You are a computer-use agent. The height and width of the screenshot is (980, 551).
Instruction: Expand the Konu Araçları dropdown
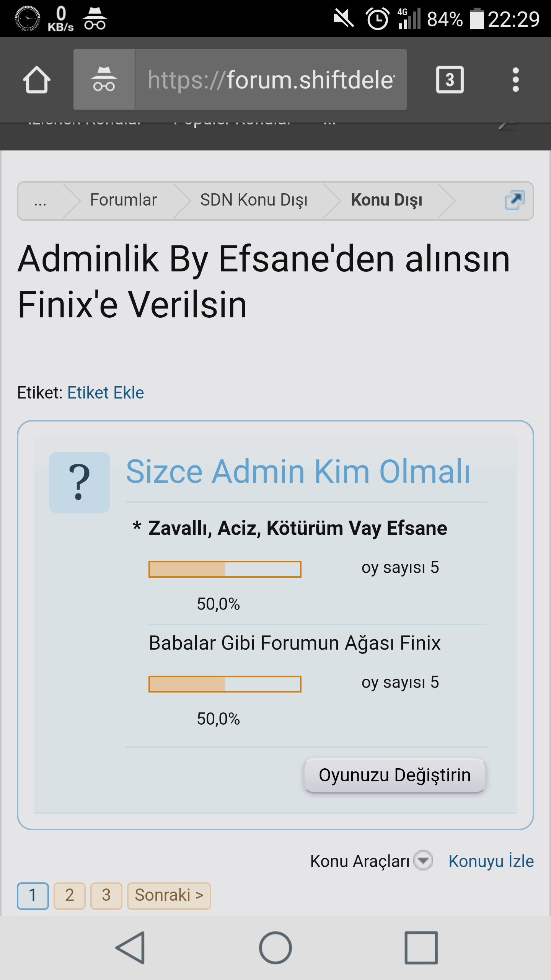click(x=424, y=861)
